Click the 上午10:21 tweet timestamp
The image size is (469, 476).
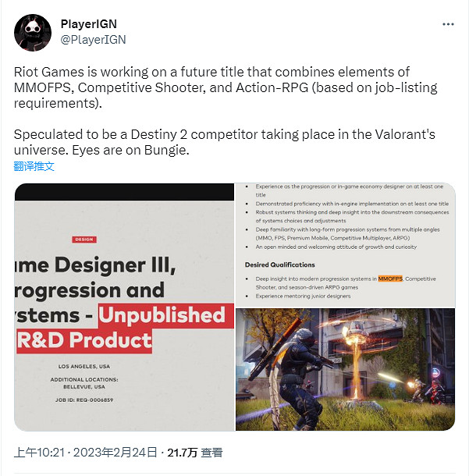click(x=39, y=453)
